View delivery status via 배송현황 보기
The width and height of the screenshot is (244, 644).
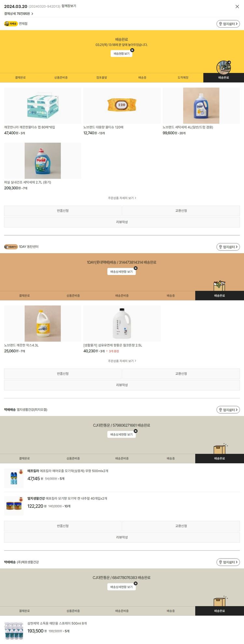[121, 54]
